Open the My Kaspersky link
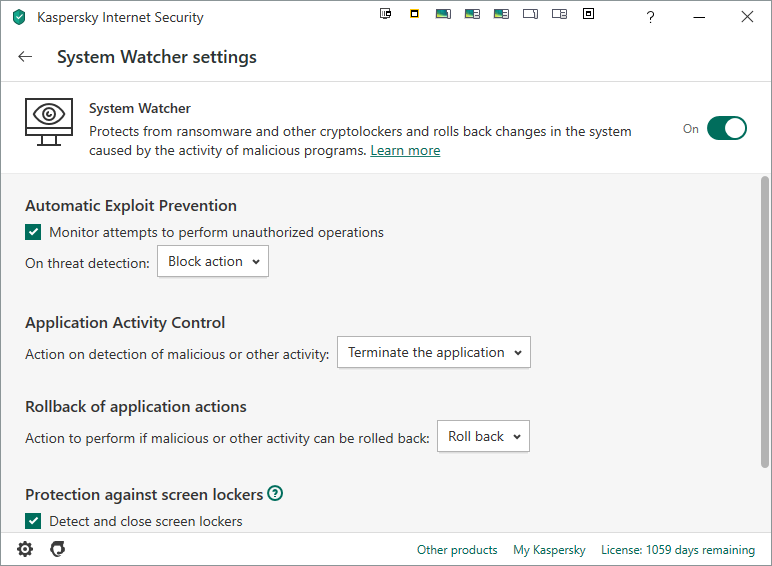772x566 pixels. [x=549, y=550]
